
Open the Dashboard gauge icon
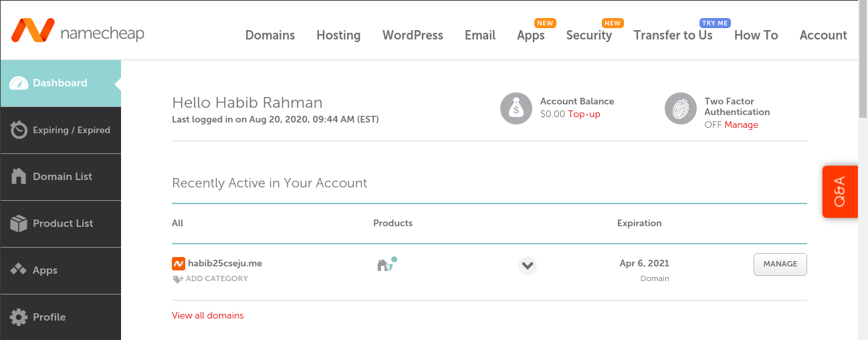click(19, 83)
